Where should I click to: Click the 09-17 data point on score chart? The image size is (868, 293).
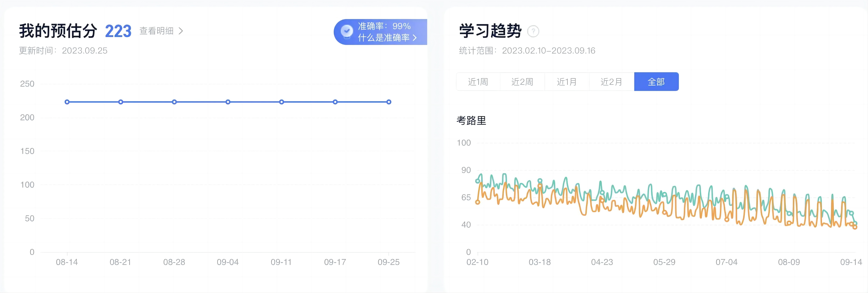335,102
